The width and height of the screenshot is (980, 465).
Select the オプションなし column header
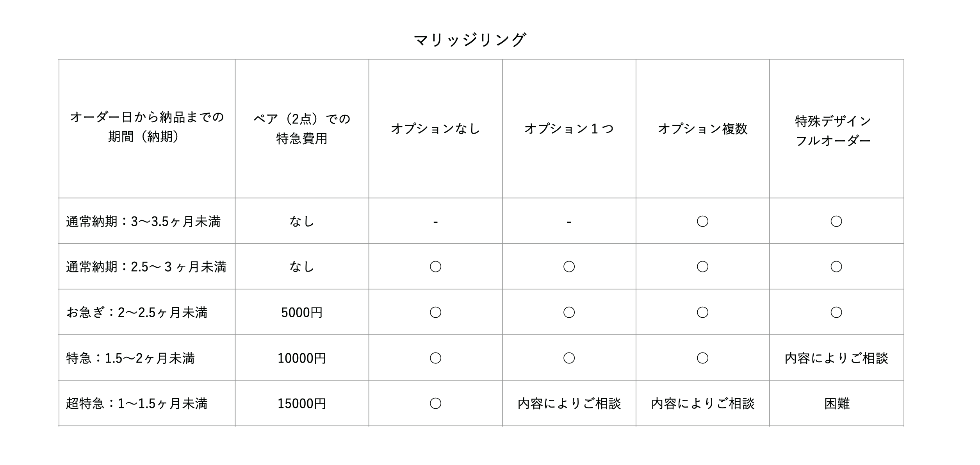[x=435, y=129]
